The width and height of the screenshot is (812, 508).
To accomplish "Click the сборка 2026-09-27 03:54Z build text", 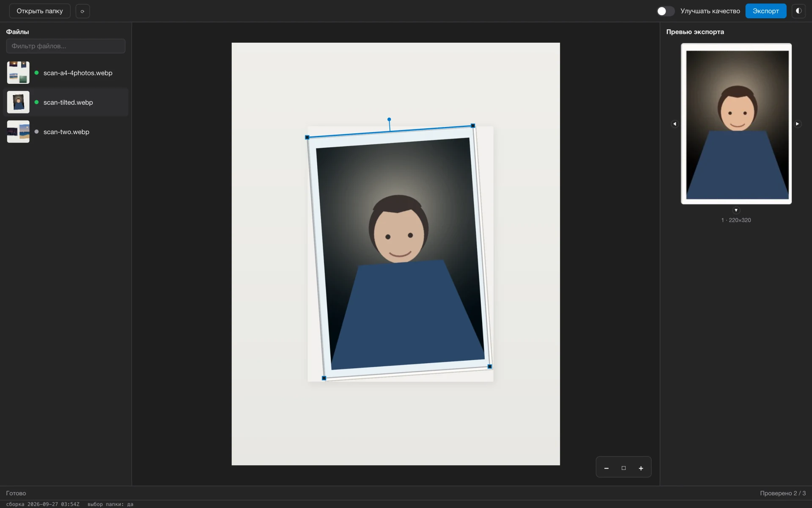I will pos(43,504).
